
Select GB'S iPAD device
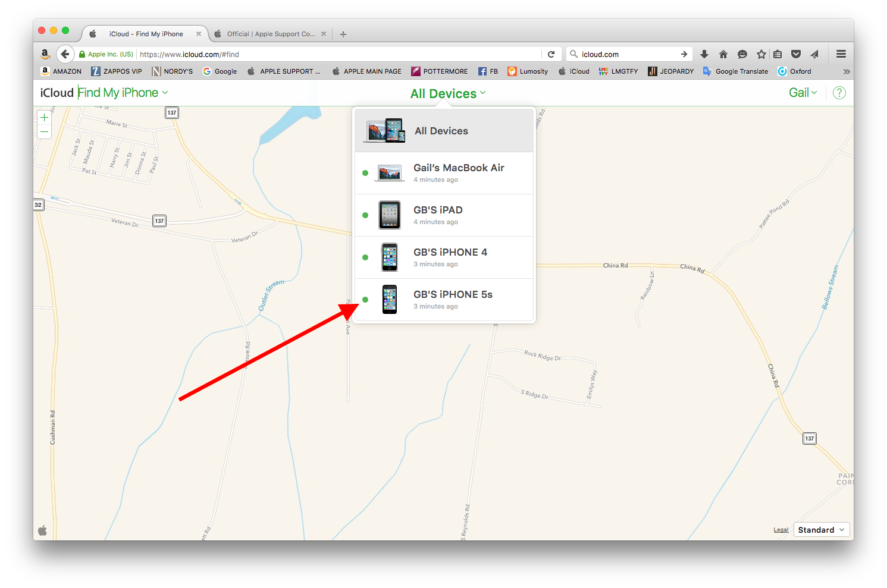(x=444, y=215)
